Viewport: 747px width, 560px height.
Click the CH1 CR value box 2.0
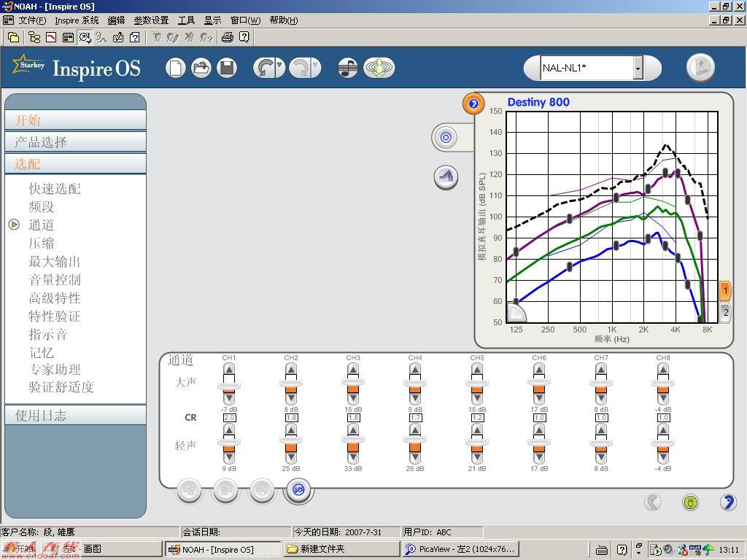point(229,418)
